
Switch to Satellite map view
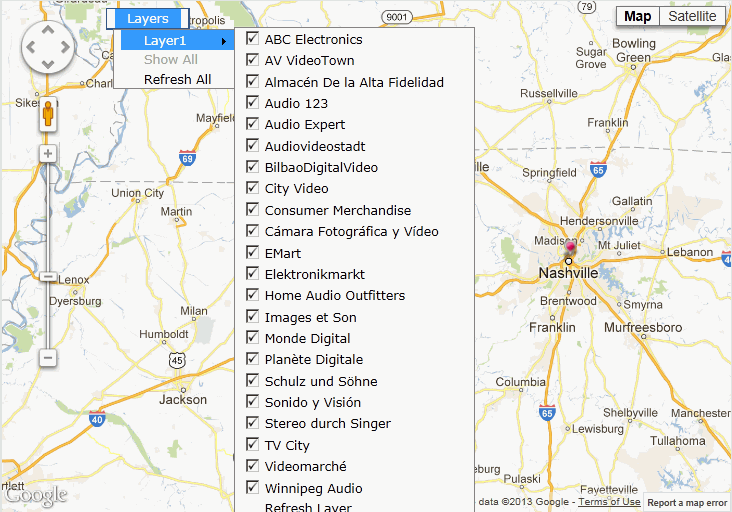tap(692, 16)
